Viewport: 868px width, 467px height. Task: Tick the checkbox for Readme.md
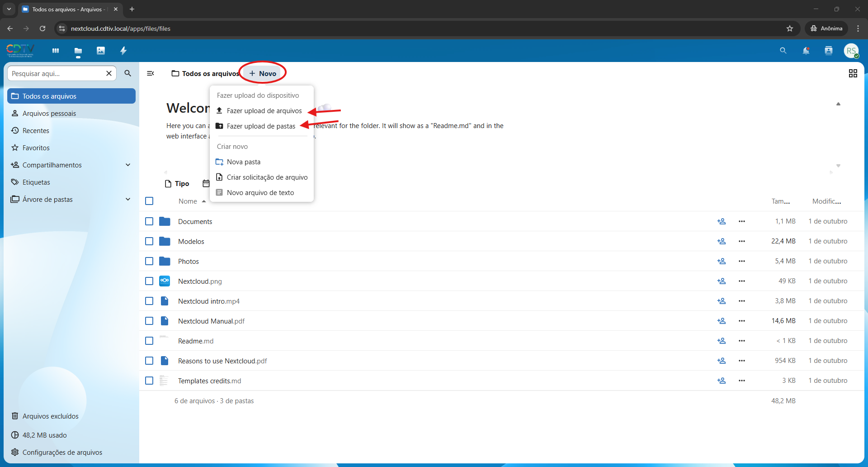[149, 341]
